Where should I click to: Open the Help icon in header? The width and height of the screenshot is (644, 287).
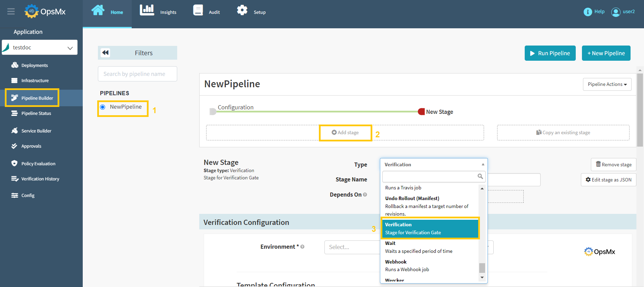pos(587,12)
